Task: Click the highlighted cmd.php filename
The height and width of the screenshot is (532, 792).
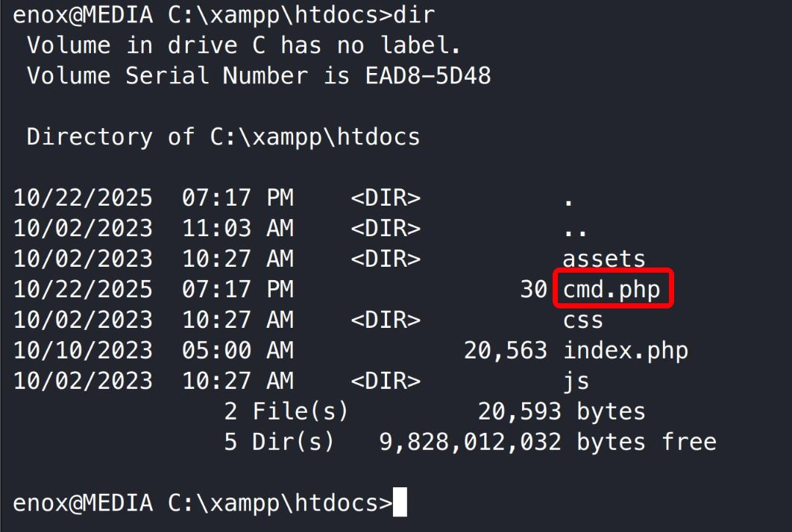Action: click(x=612, y=289)
